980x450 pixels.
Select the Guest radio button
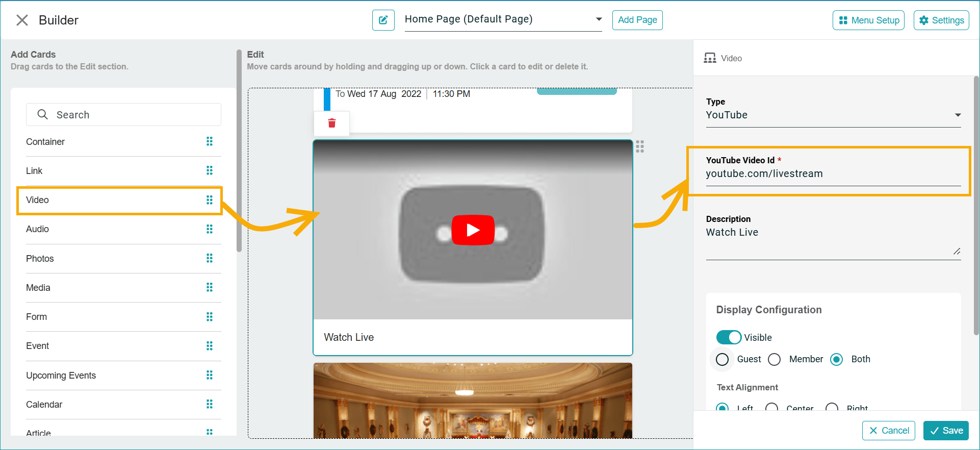coord(722,359)
